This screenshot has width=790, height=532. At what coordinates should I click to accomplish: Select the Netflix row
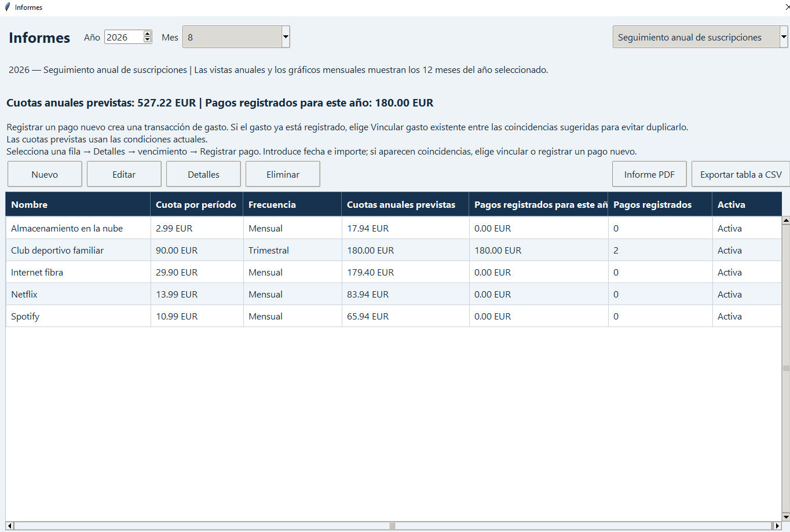click(x=394, y=294)
